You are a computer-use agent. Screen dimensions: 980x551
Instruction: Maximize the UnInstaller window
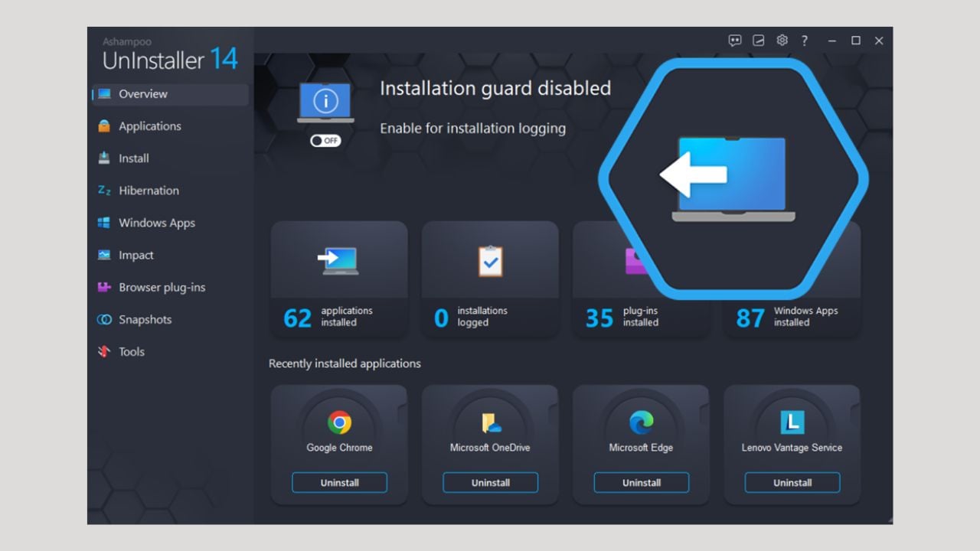tap(856, 41)
